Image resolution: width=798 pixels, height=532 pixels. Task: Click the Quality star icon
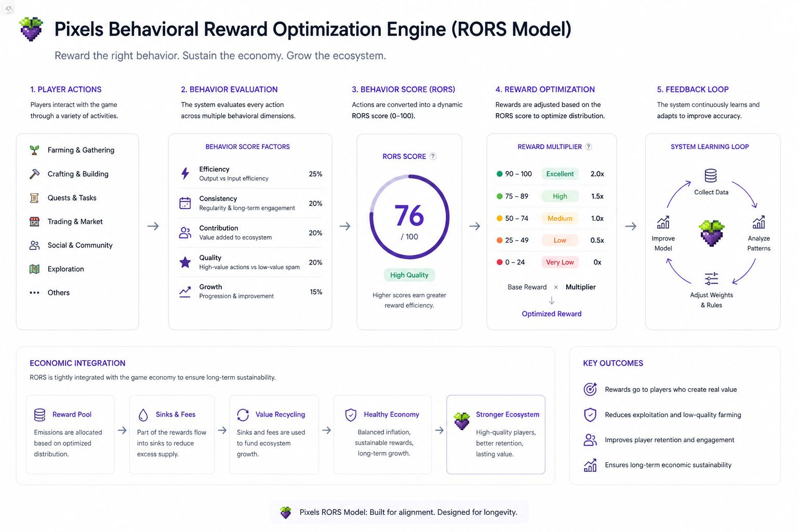click(185, 262)
